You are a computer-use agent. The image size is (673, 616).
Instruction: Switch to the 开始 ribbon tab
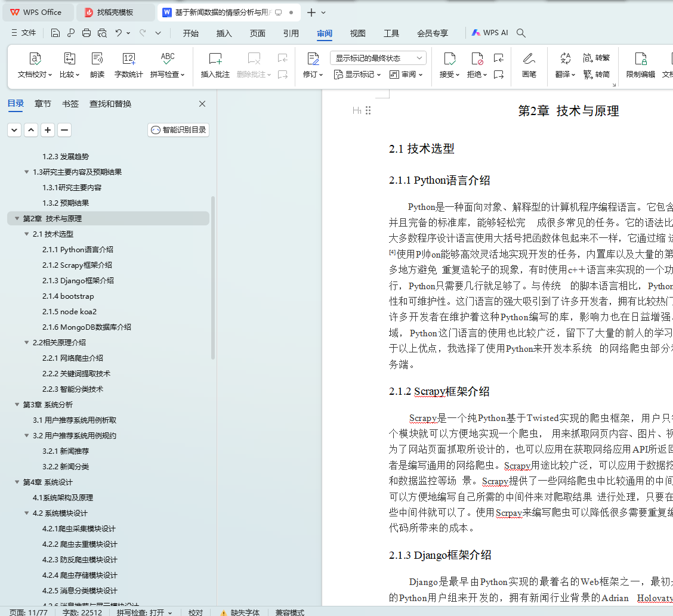tap(190, 33)
